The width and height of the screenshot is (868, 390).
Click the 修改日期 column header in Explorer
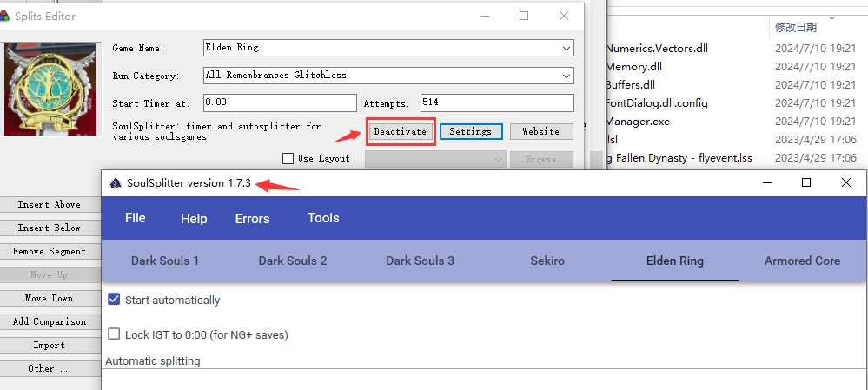(x=796, y=27)
